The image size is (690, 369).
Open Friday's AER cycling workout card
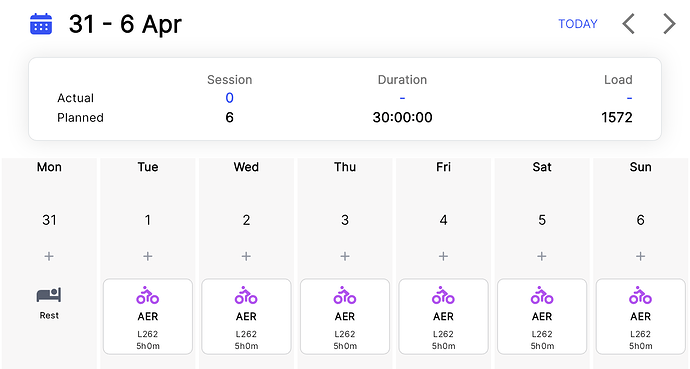[444, 316]
